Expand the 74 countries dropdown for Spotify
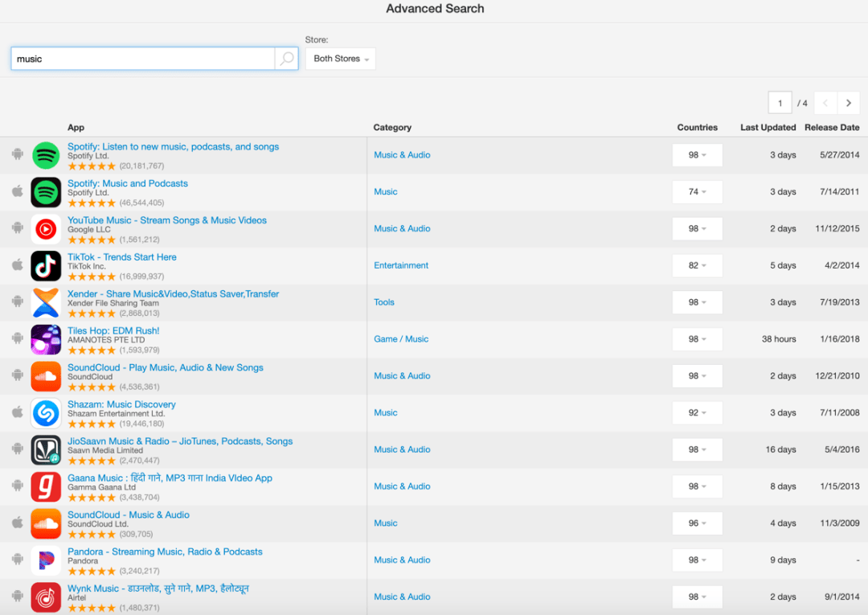Viewport: 868px width, 615px height. coord(697,191)
